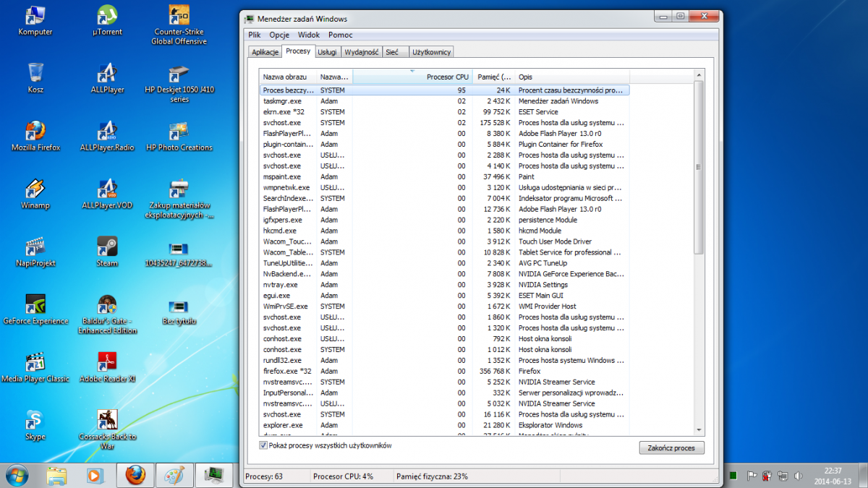The width and height of the screenshot is (868, 488).
Task: Sort by the Nazwa obrazu column header
Action: [x=288, y=77]
